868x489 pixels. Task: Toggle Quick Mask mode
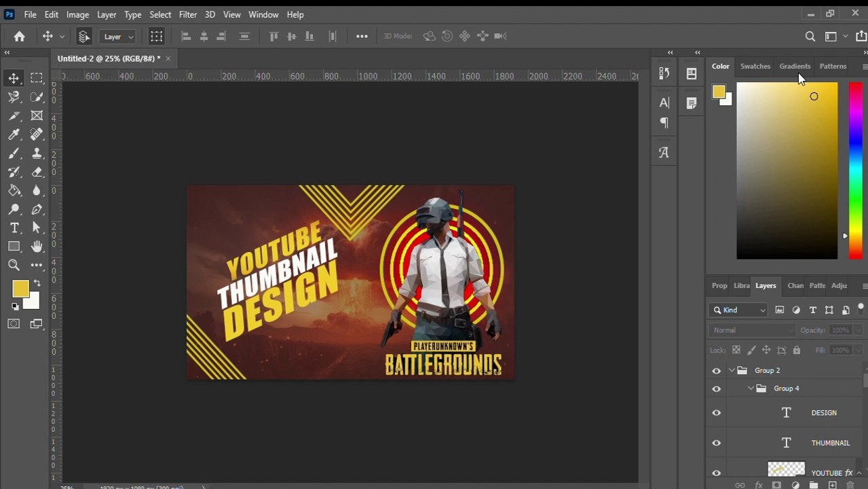pos(14,324)
